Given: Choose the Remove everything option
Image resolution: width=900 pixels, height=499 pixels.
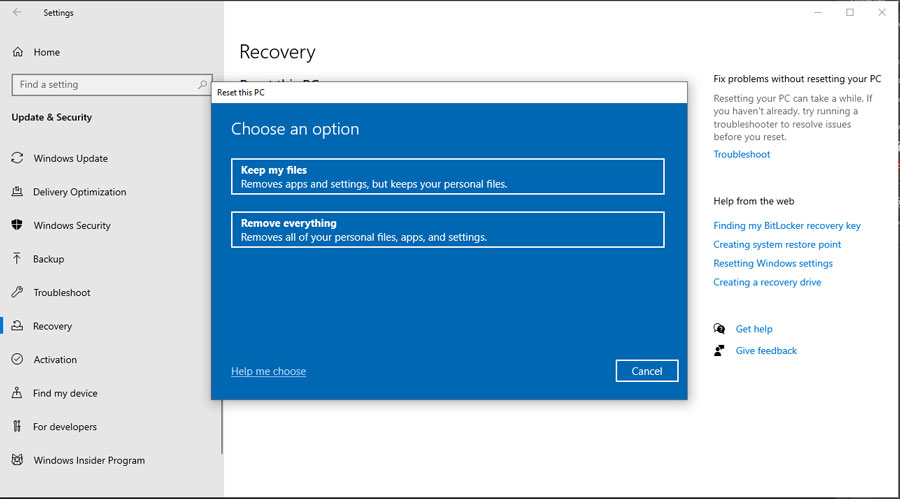Looking at the screenshot, I should (448, 230).
